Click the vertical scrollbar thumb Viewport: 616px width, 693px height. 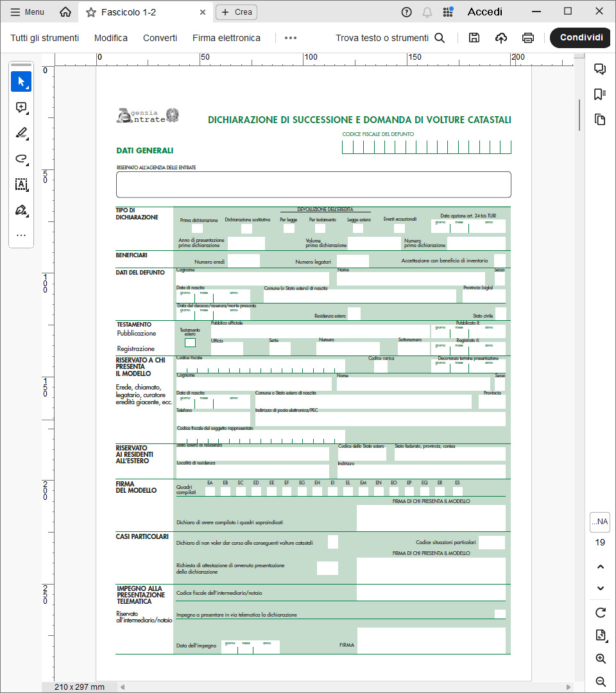[579, 116]
